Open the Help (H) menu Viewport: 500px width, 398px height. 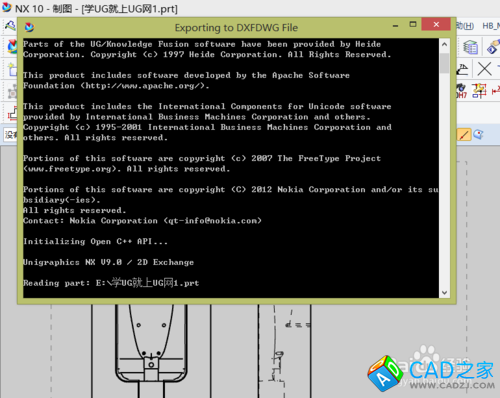pos(465,26)
